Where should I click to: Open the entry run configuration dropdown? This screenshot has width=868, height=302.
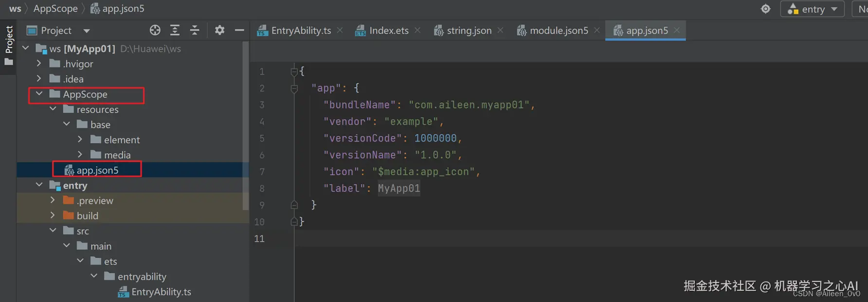click(812, 9)
